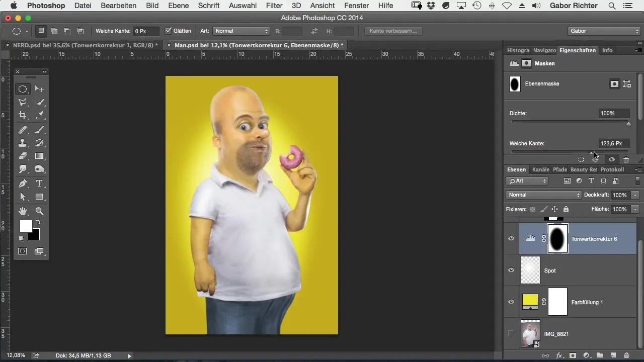This screenshot has width=644, height=362.
Task: Open the Ebene menu
Action: 179,6
